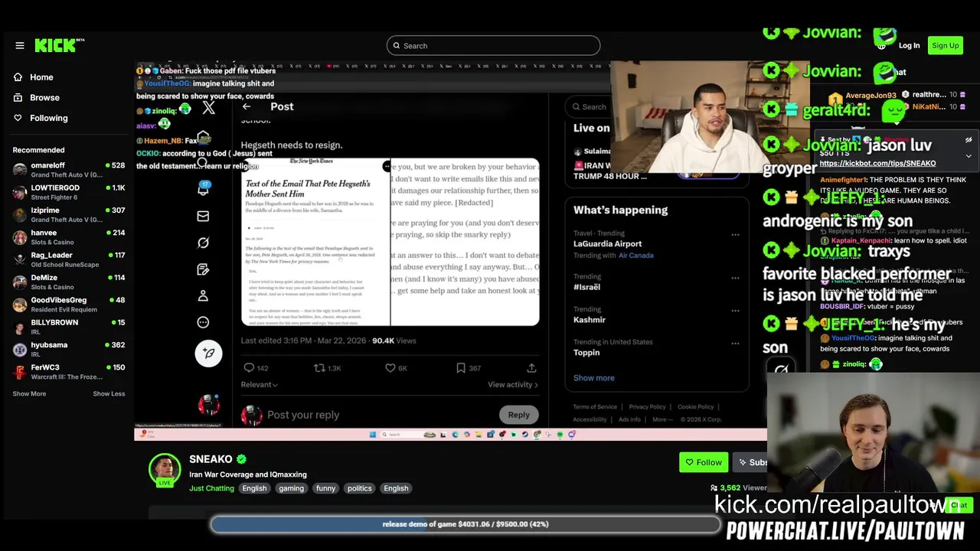Click the X Search box

tap(590, 107)
